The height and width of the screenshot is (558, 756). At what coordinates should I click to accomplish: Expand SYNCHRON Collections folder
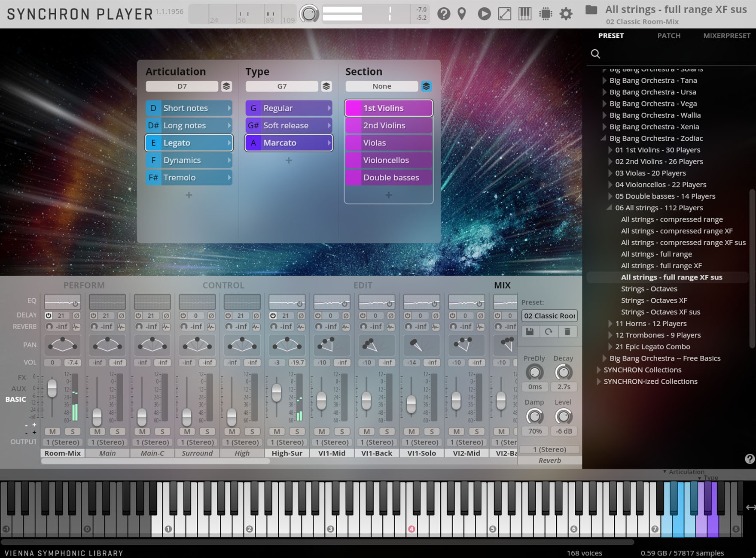point(599,370)
